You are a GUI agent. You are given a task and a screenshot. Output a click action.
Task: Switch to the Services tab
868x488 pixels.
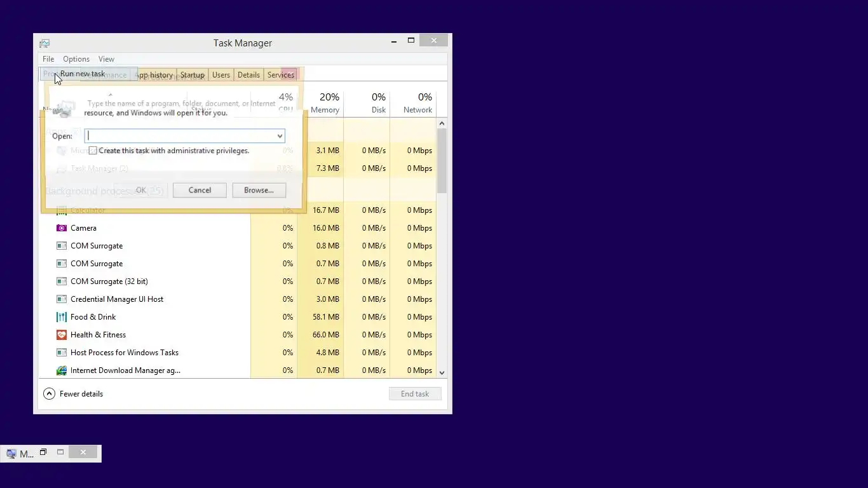[x=281, y=75]
